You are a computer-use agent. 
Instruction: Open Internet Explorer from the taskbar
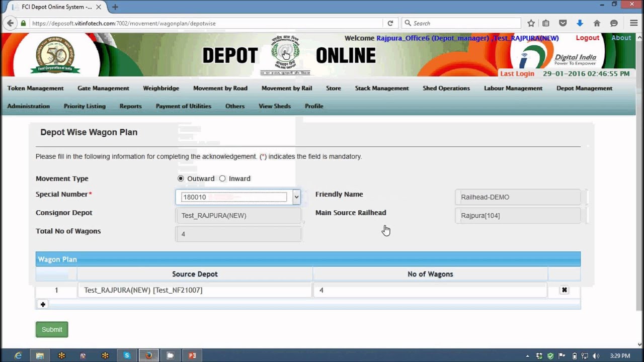[x=18, y=355]
